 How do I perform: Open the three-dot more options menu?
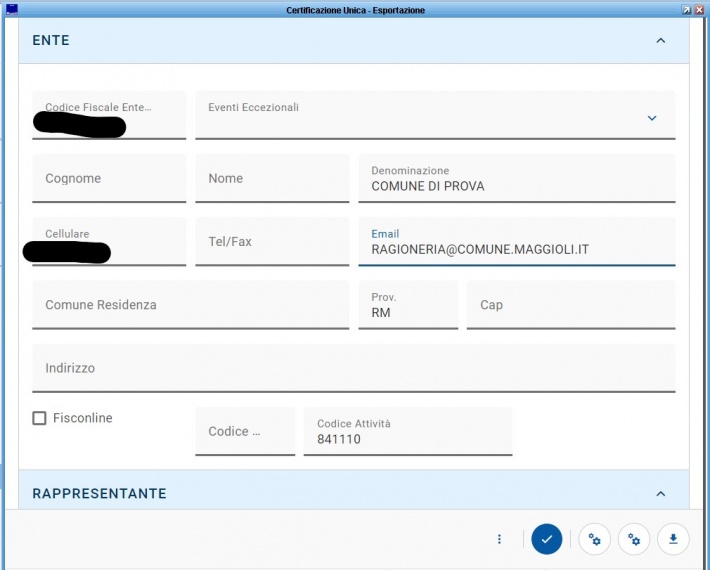(x=499, y=539)
